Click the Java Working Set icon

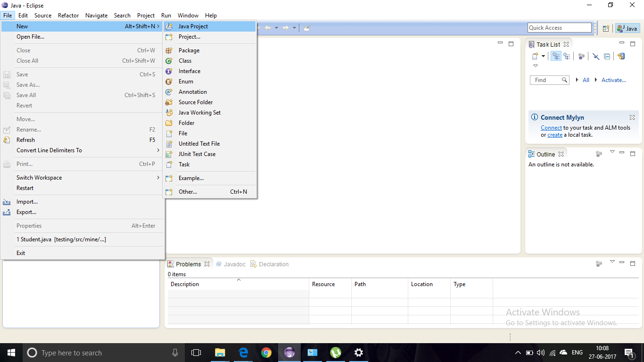169,113
